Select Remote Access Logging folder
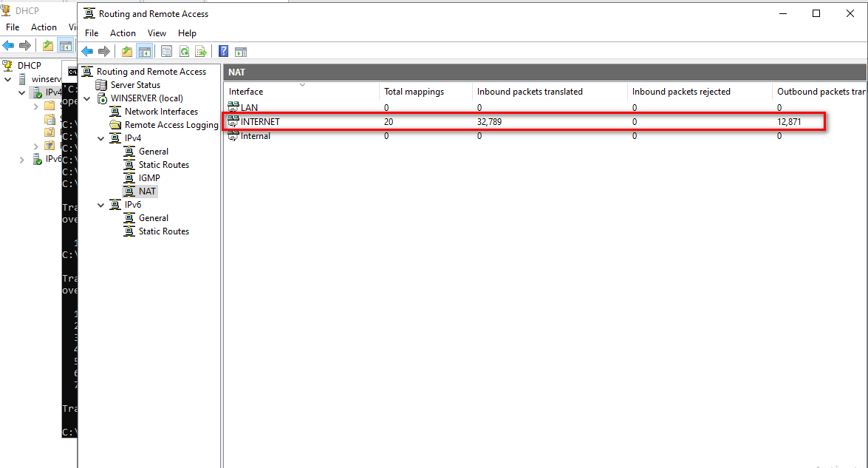Screen dimensions: 868x468 pos(171,125)
